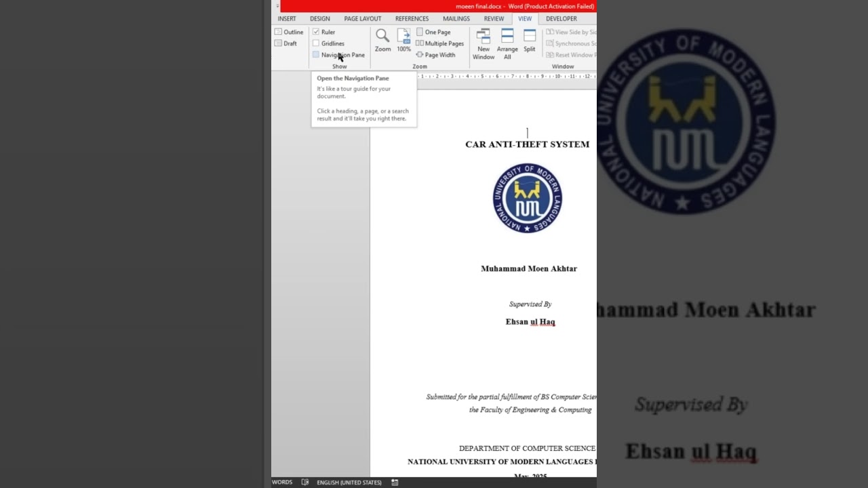Click the Submitted for the partial fulfillment line

511,397
